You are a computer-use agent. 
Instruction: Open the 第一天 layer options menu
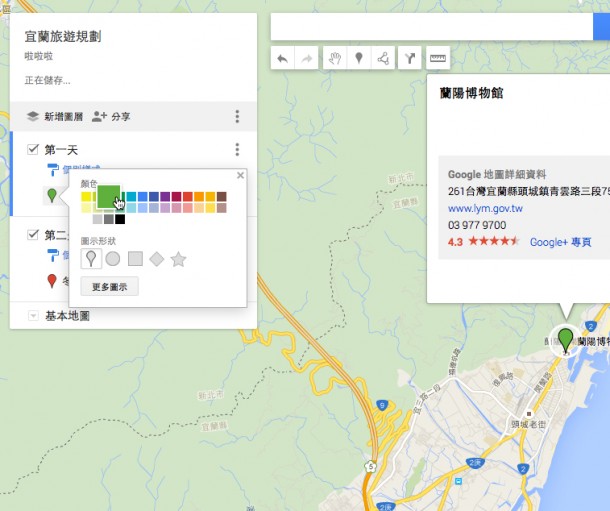coord(237,150)
